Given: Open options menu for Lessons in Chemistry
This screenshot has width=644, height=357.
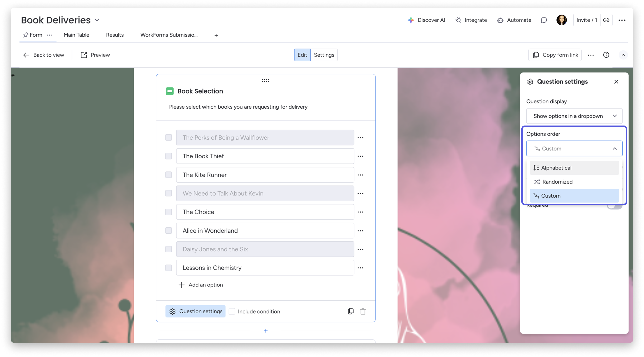Looking at the screenshot, I should pos(360,268).
